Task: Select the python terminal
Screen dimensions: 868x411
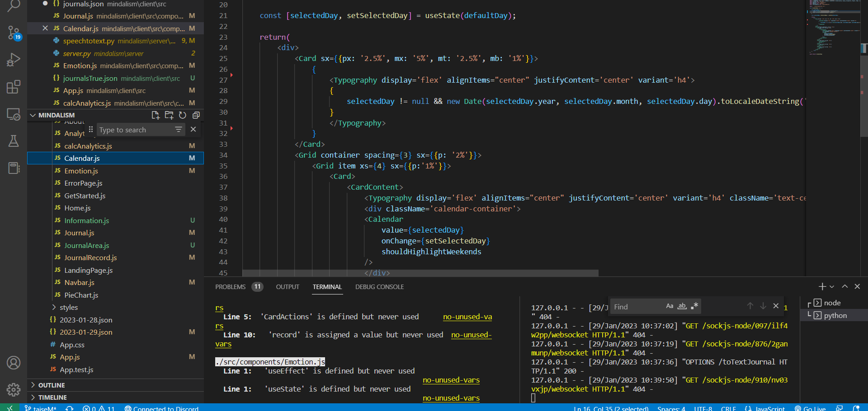Action: [x=835, y=315]
